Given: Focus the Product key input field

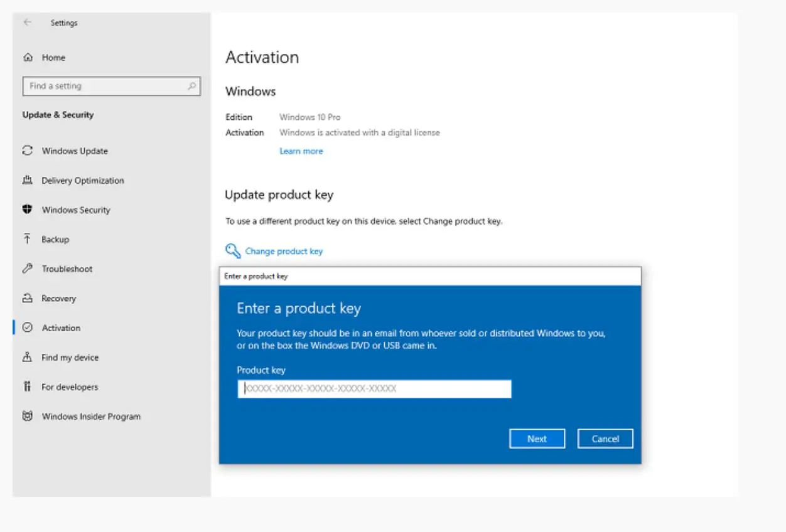Looking at the screenshot, I should point(374,388).
